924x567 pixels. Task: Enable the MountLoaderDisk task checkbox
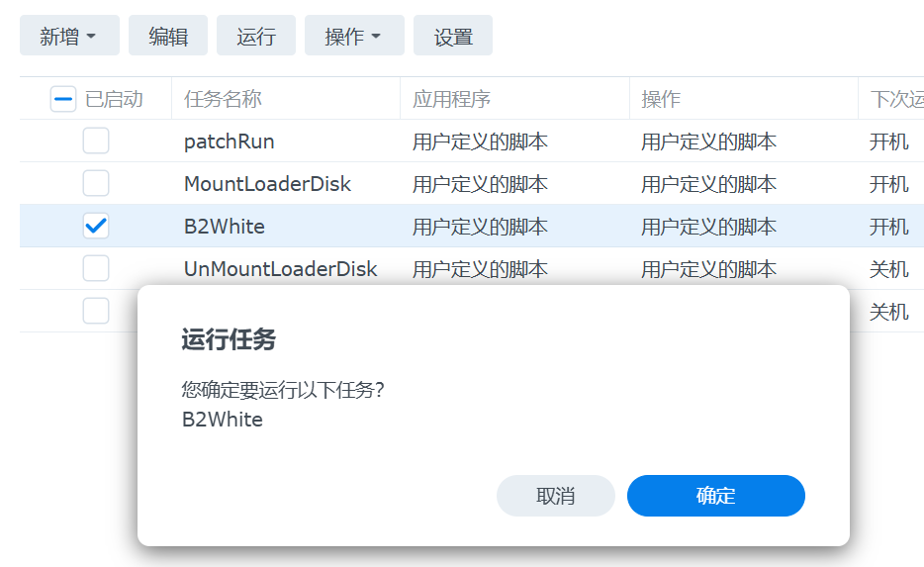(96, 183)
